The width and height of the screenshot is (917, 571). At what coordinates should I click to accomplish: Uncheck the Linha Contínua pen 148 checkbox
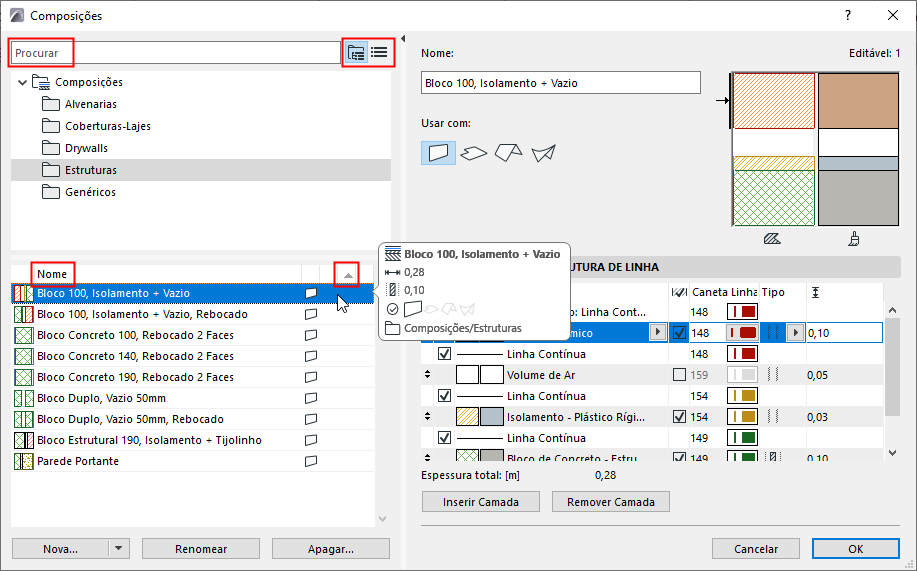pyautogui.click(x=444, y=354)
